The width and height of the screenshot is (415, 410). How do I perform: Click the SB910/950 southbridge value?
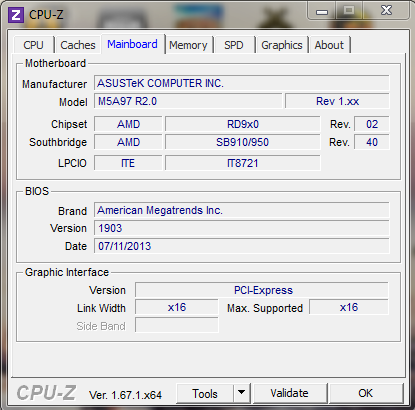point(243,142)
